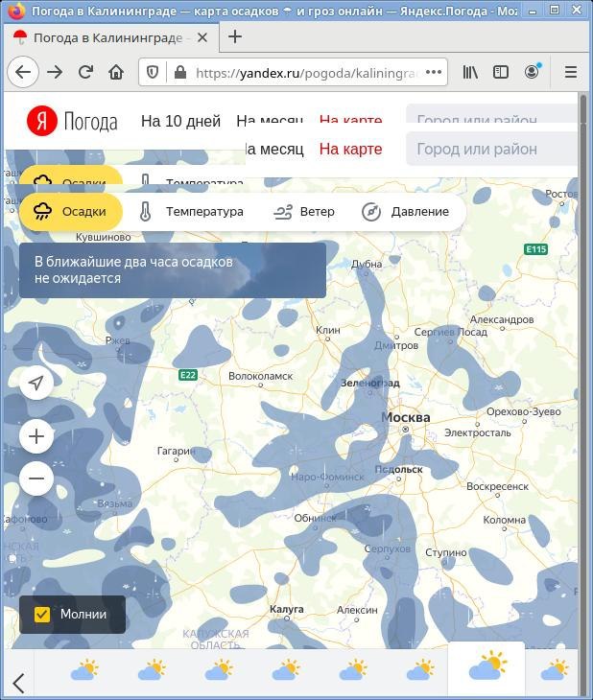Click the Москва city label
Viewport: 593px width, 700px height.
pyautogui.click(x=406, y=417)
